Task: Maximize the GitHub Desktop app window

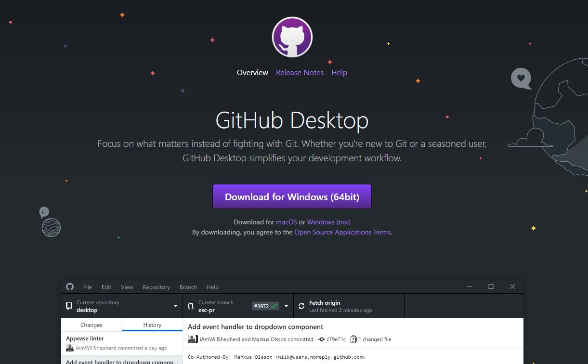Action: click(x=491, y=286)
